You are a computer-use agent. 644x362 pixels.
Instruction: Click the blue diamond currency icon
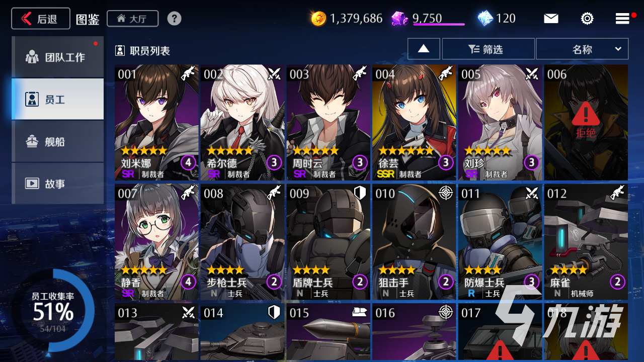point(485,19)
